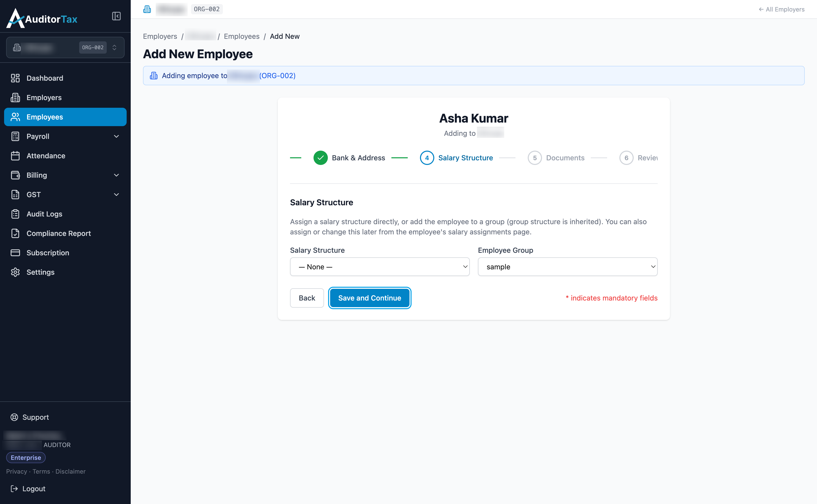Open Employees breadcrumb link
The height and width of the screenshot is (504, 817).
[x=241, y=36]
